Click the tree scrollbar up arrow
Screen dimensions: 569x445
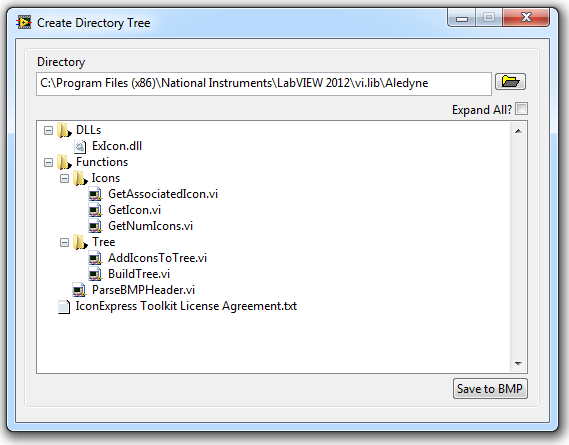coord(518,131)
